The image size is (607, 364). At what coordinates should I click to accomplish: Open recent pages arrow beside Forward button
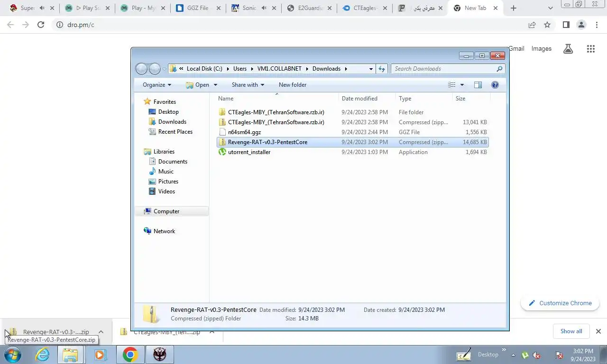point(165,69)
